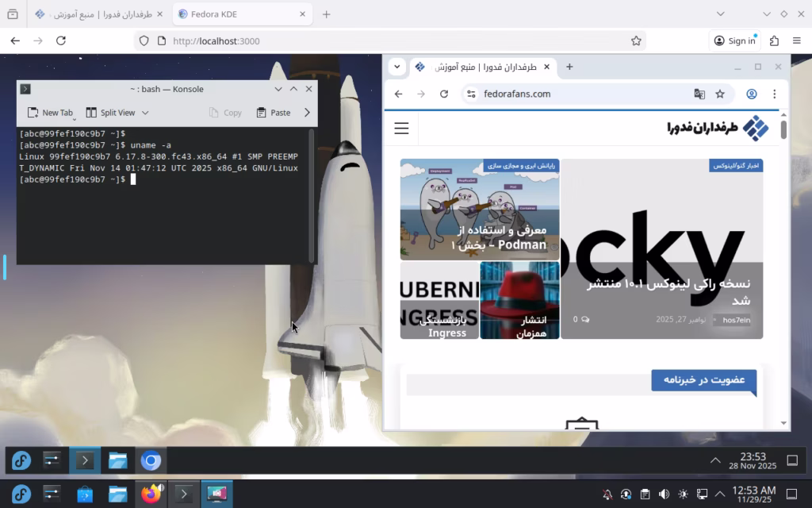Open the Google Translate icon in the address bar
The width and height of the screenshot is (812, 508).
point(699,94)
